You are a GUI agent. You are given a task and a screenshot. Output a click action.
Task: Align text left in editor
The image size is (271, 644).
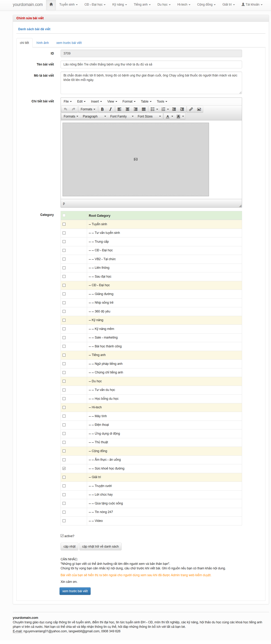click(120, 109)
